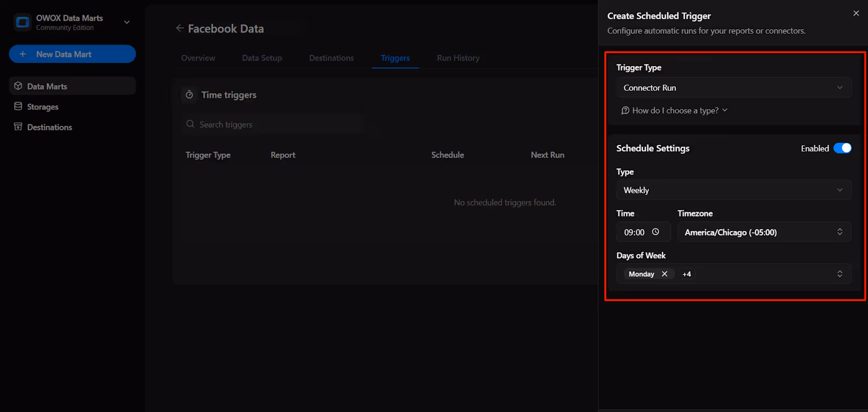Image resolution: width=868 pixels, height=412 pixels.
Task: Click the plus icon in New Data Mart
Action: (23, 54)
